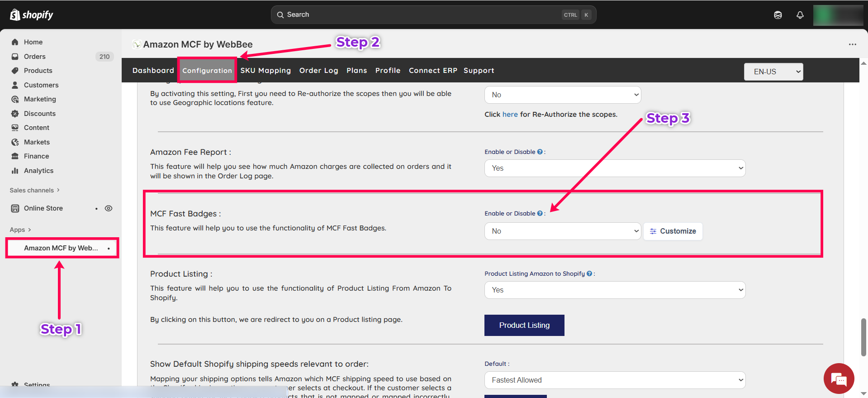Viewport: 868px width, 398px height.
Task: Open the MCF Fast Badges enable dropdown
Action: 562,231
